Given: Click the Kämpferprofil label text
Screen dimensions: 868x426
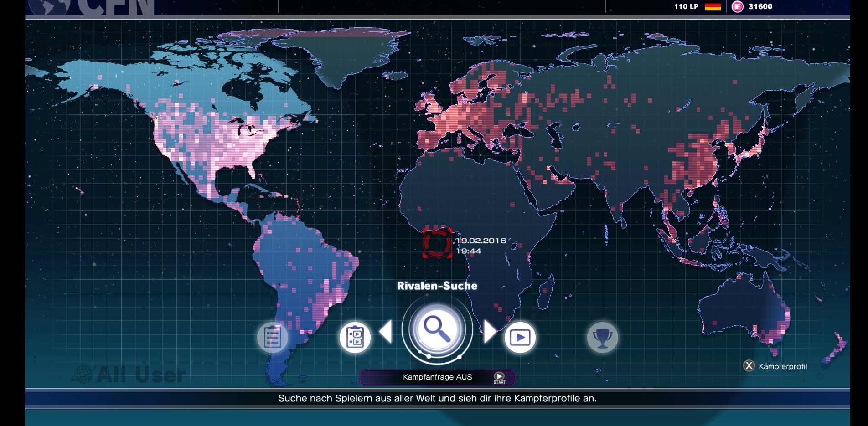Looking at the screenshot, I should pos(783,366).
